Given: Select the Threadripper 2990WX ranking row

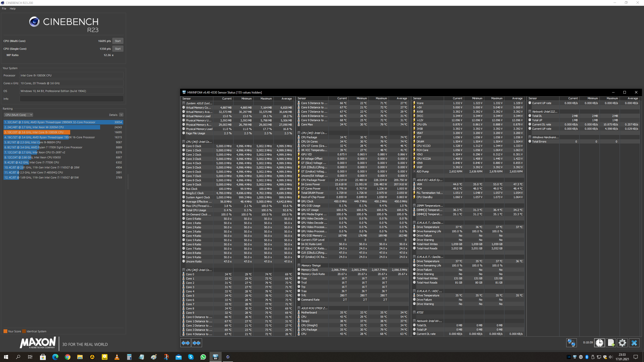Looking at the screenshot, I should point(63,122).
